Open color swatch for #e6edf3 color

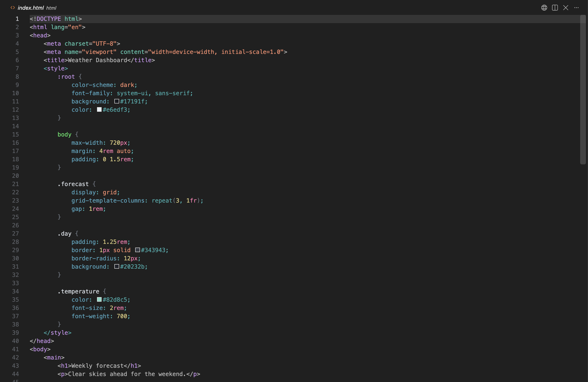tap(99, 109)
